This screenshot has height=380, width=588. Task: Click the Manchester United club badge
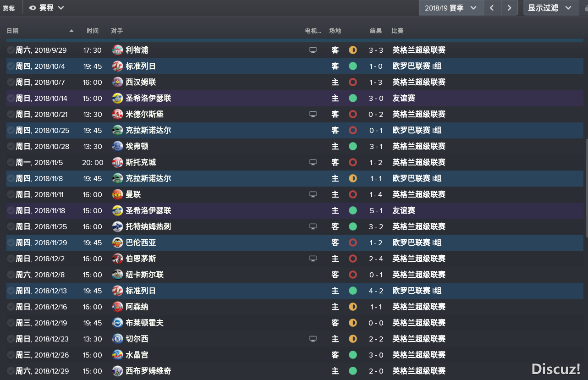point(118,194)
